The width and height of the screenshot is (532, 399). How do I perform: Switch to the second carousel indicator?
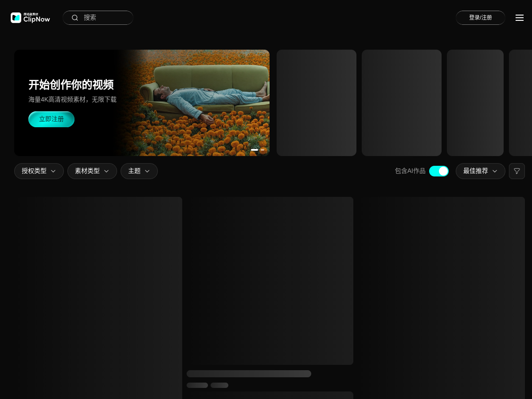point(262,150)
